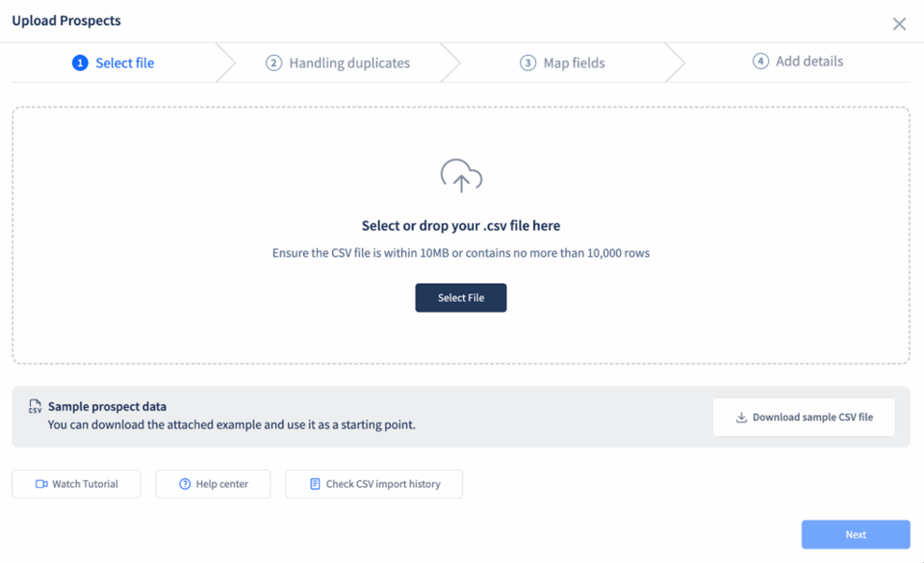Go to the Handling duplicates step
The width and height of the screenshot is (924, 563).
click(349, 63)
